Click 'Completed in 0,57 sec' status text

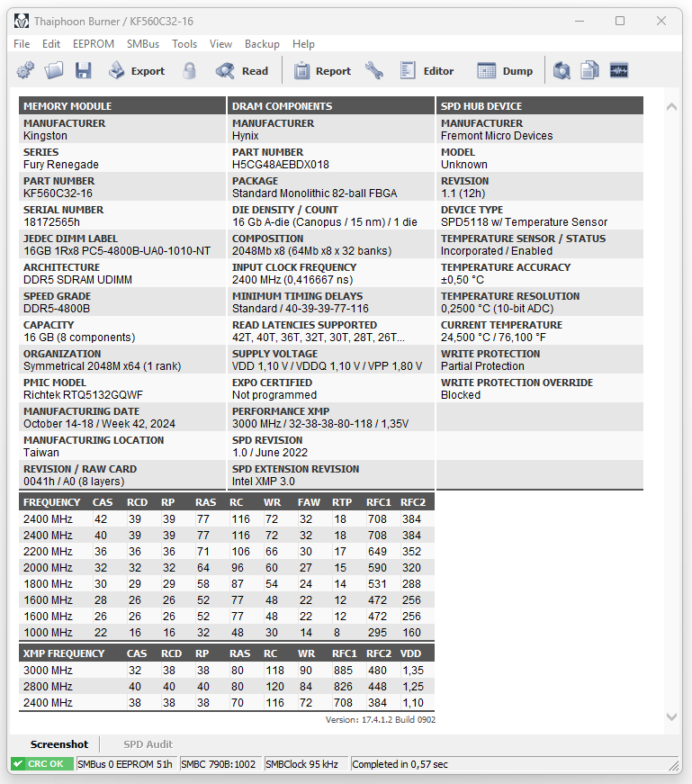[x=400, y=764]
